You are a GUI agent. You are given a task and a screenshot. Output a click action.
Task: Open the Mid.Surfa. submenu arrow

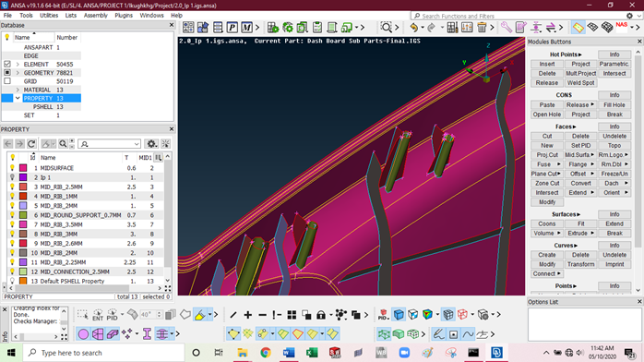[x=592, y=155]
